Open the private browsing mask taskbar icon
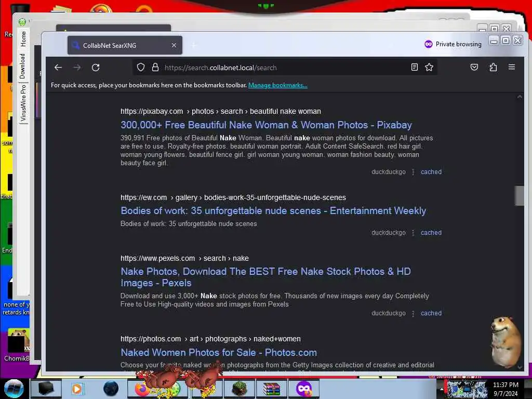The height and width of the screenshot is (399, 532). click(x=303, y=389)
